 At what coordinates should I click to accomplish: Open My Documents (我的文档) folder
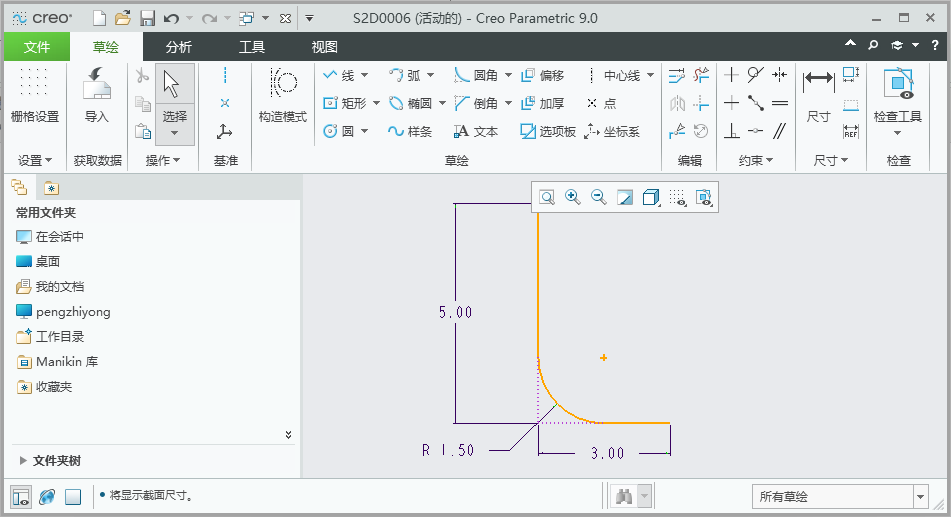[50, 286]
